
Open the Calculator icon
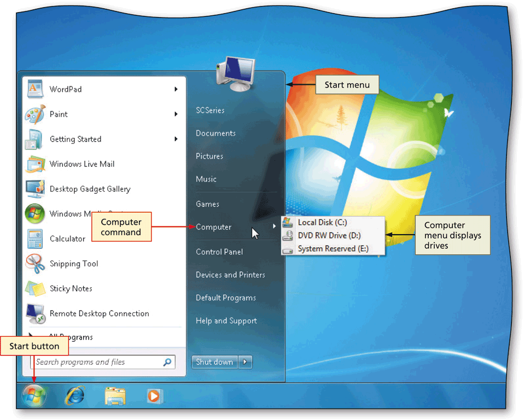pyautogui.click(x=35, y=238)
